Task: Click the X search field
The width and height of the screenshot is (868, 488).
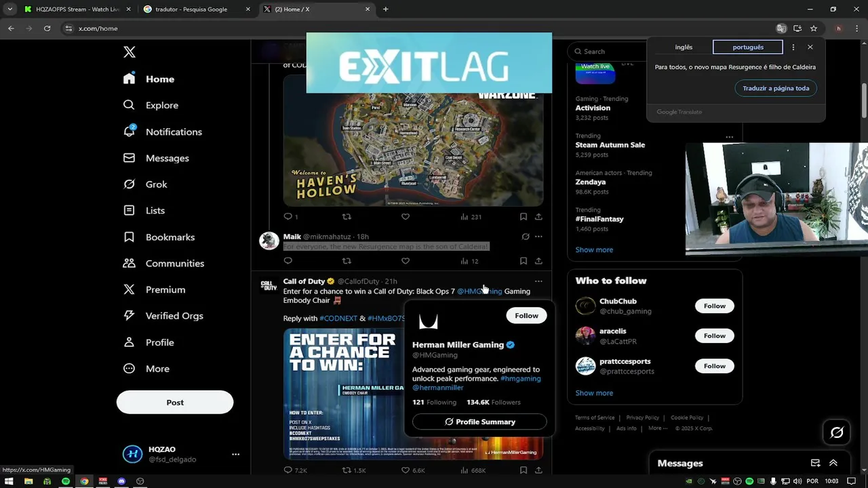Action: [x=607, y=52]
